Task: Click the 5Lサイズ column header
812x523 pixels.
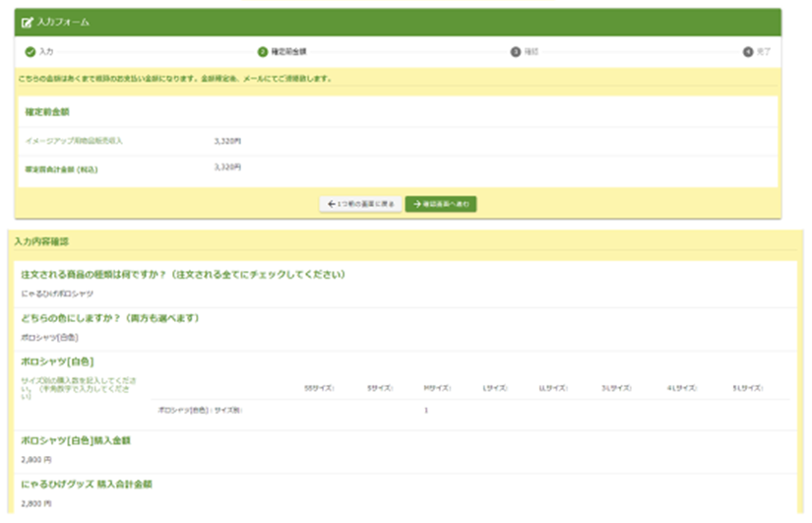Action: (748, 388)
